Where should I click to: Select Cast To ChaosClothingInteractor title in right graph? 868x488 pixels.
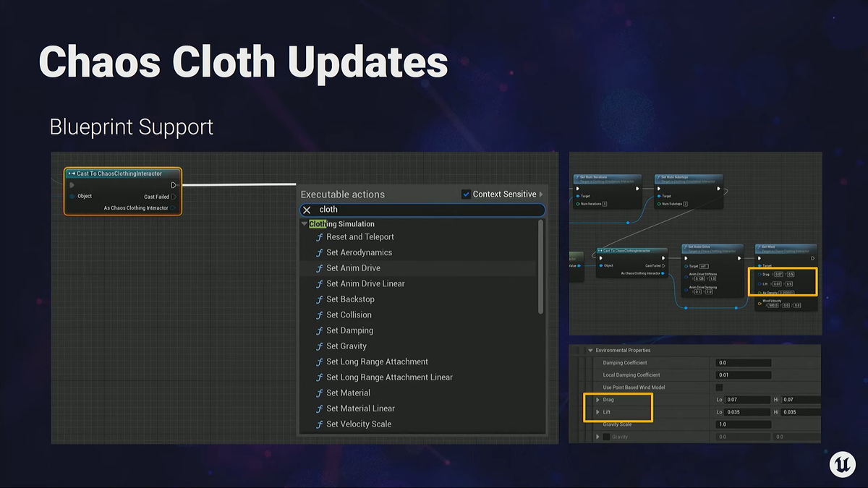(x=626, y=251)
